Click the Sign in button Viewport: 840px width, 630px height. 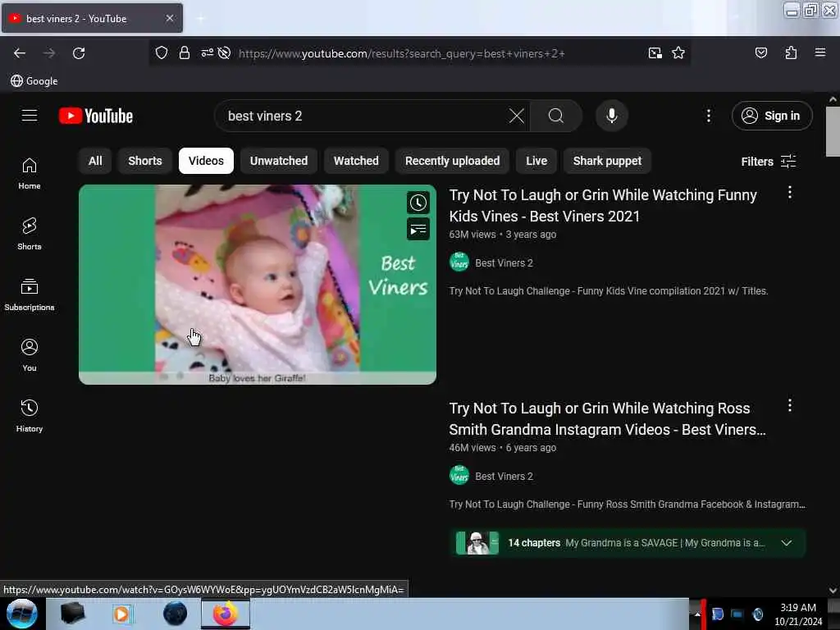772,116
